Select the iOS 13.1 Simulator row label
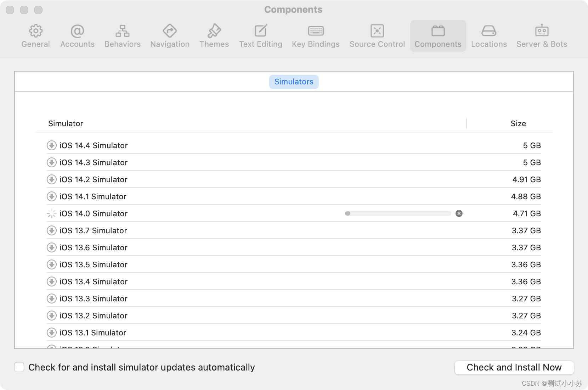Screen dimensions: 588x390 coord(93,333)
